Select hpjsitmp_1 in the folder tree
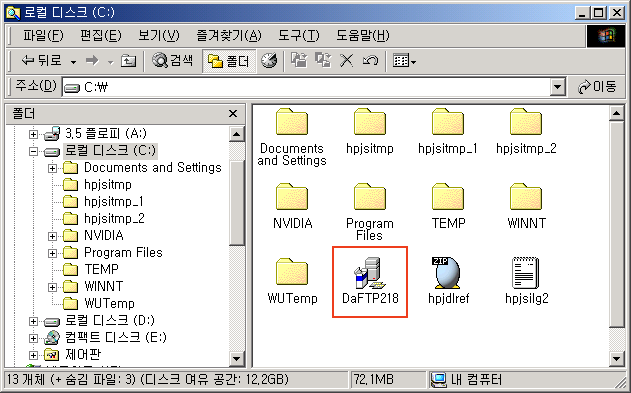 (x=113, y=202)
